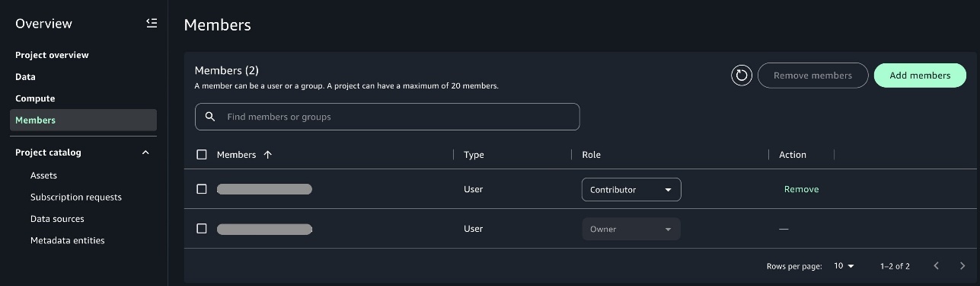Open the Rows per page dropdown
Image resolution: width=980 pixels, height=286 pixels.
pyautogui.click(x=844, y=266)
